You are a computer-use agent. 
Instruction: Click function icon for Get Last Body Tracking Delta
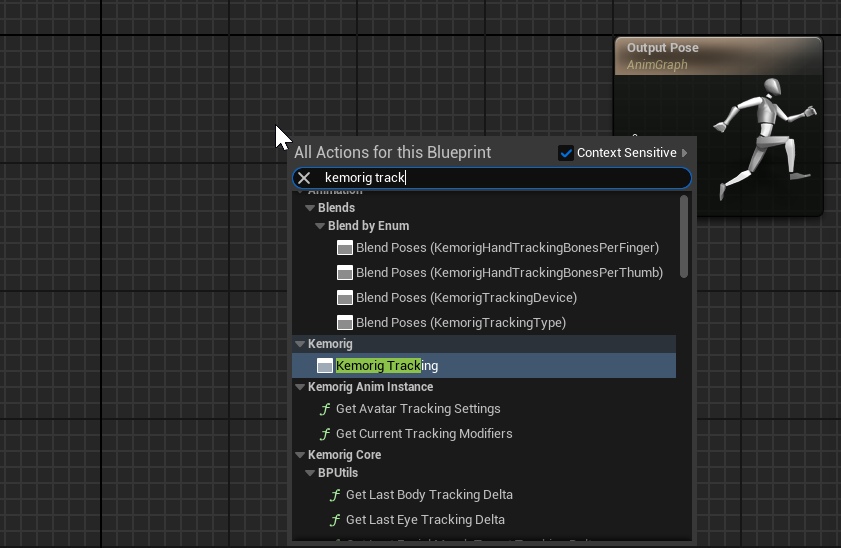point(335,495)
